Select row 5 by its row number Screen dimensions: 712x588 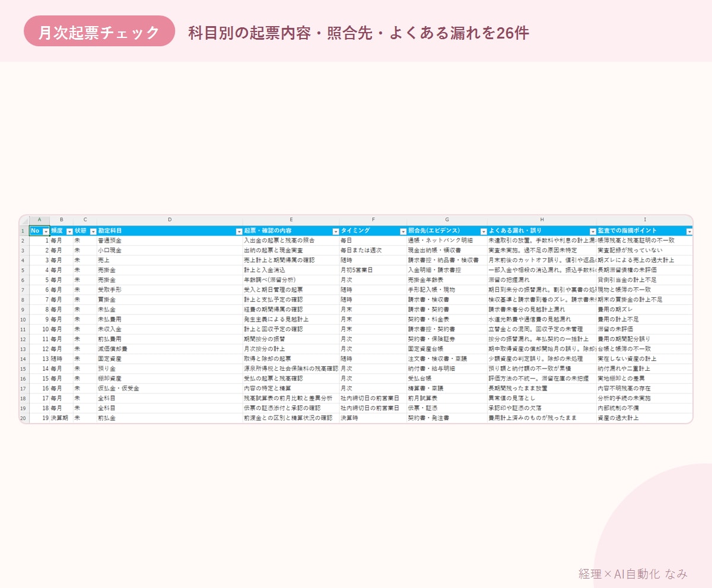(x=24, y=270)
